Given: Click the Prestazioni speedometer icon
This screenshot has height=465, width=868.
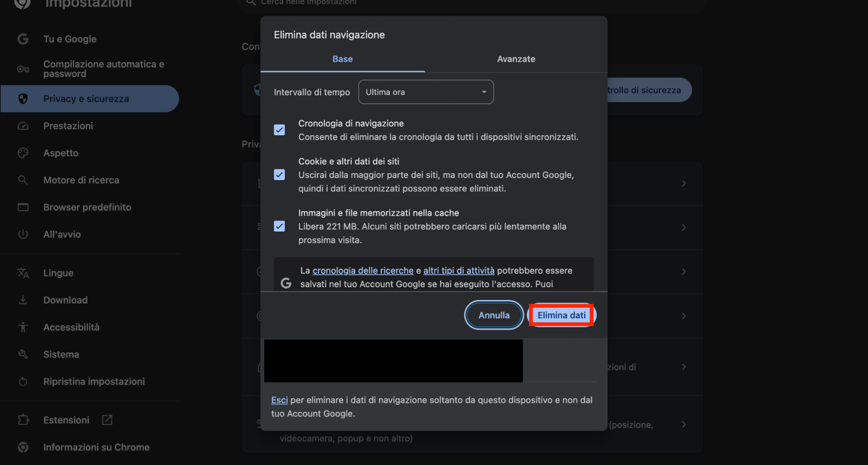Looking at the screenshot, I should [x=23, y=126].
